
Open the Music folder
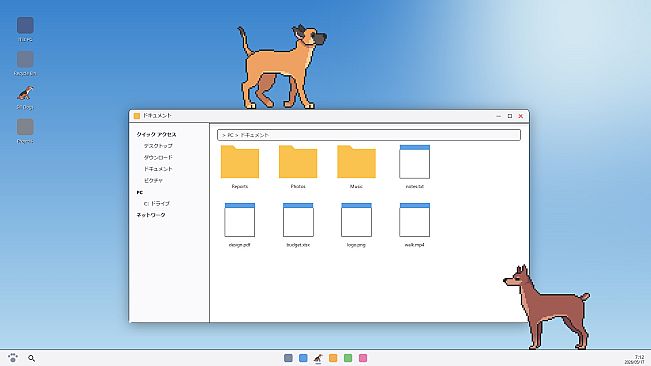[x=356, y=162]
